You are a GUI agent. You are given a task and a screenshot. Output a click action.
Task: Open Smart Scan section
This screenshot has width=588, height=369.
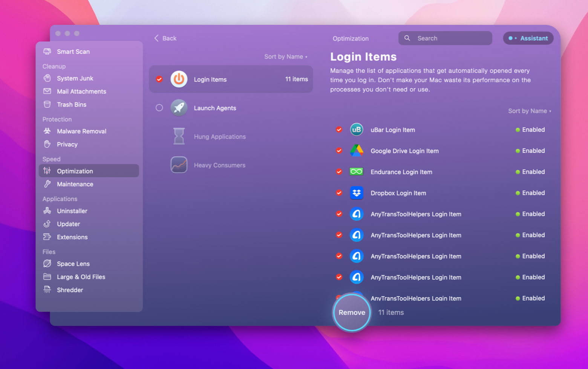89,52
